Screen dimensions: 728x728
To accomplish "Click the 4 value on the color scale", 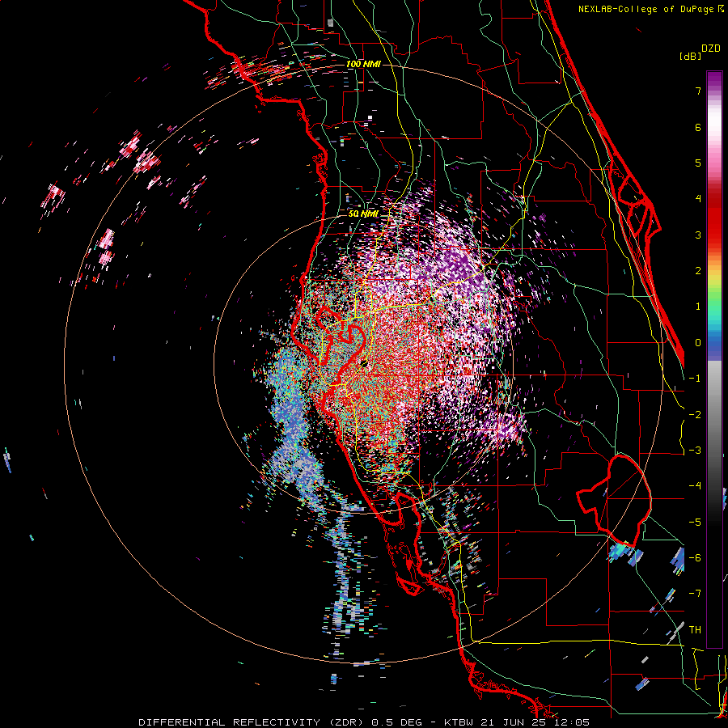I will 698,199.
